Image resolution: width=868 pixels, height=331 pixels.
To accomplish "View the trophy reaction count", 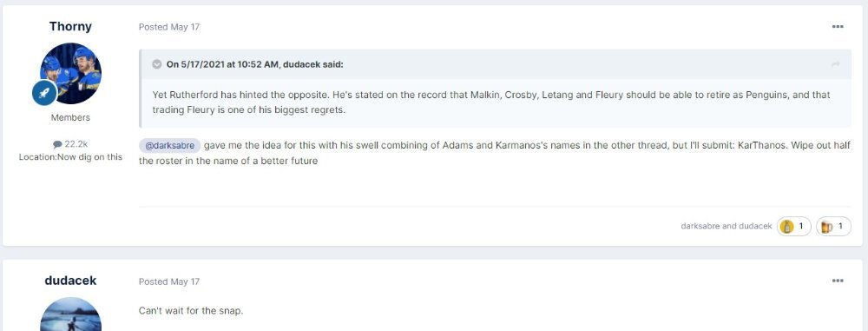I will coord(794,226).
